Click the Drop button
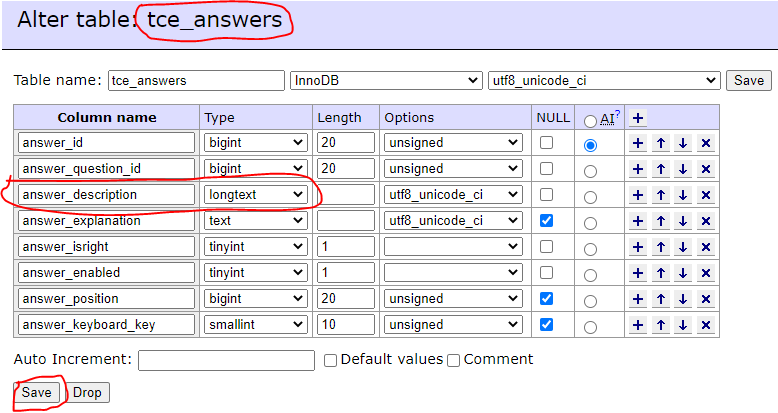 coord(87,393)
